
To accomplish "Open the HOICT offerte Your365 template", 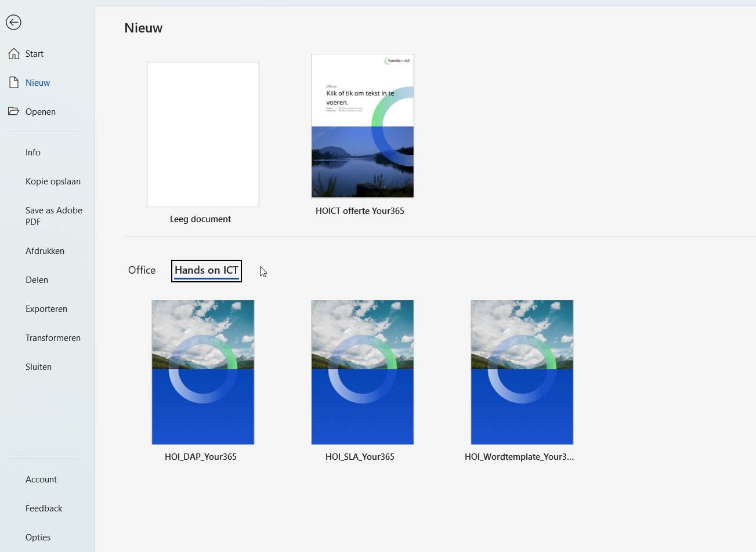I will [362, 126].
